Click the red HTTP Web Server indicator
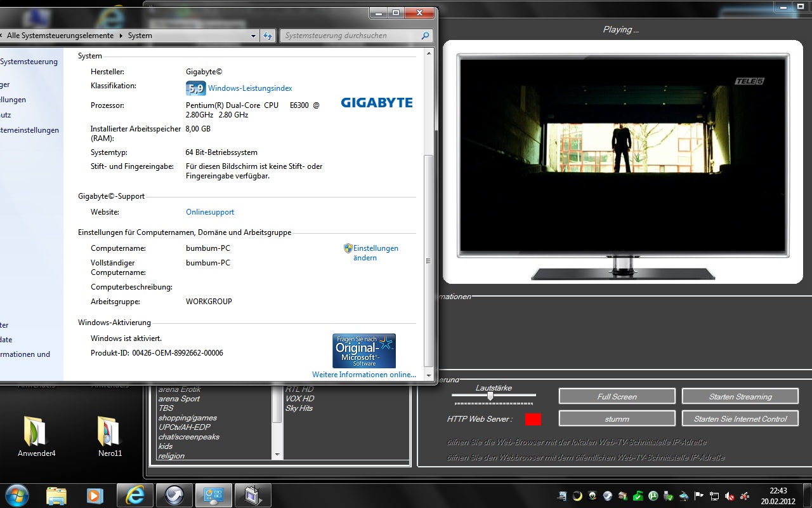Viewport: 812px width, 508px height. (x=533, y=419)
